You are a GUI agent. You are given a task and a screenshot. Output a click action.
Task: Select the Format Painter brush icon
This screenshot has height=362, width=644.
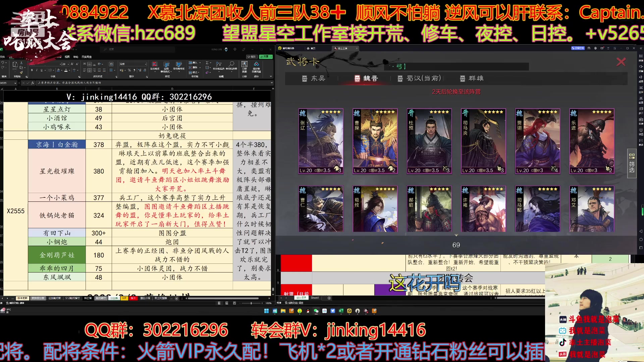21,72
